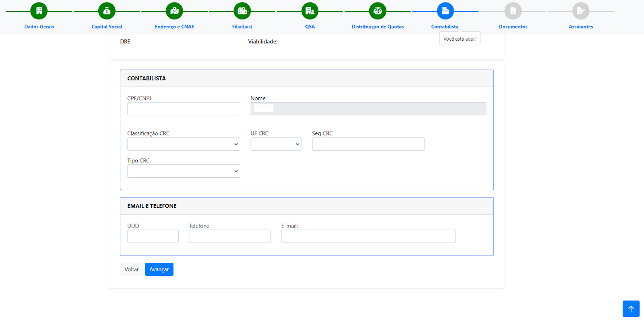The height and width of the screenshot is (320, 644).
Task: Open the Endereço e CNAE step label
Action: (174, 27)
